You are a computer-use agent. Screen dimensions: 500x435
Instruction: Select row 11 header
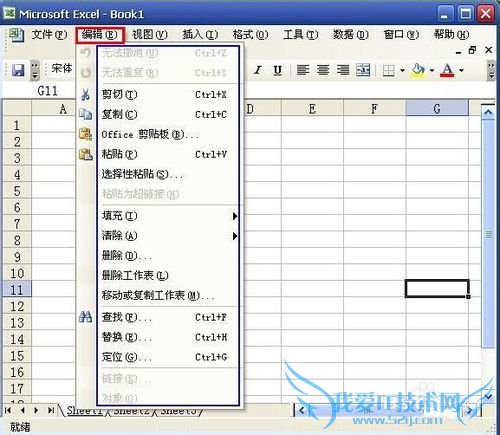click(17, 289)
